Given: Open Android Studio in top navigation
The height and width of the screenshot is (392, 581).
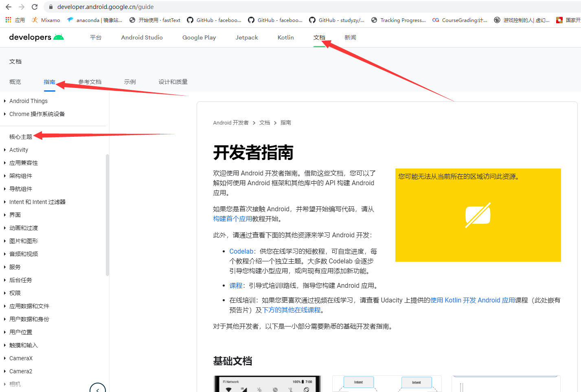Looking at the screenshot, I should (x=142, y=37).
